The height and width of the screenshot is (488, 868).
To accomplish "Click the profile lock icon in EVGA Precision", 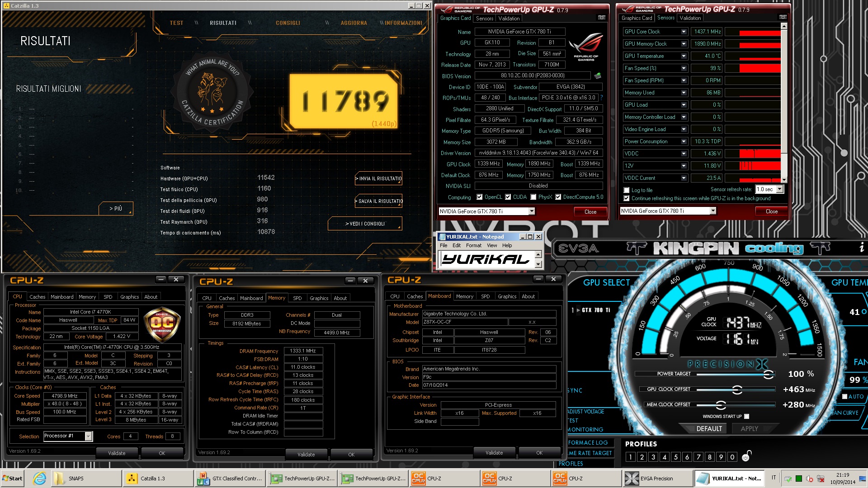I will 746,456.
